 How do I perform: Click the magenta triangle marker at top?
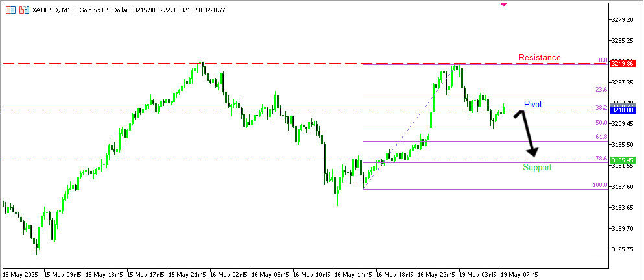[504, 4]
